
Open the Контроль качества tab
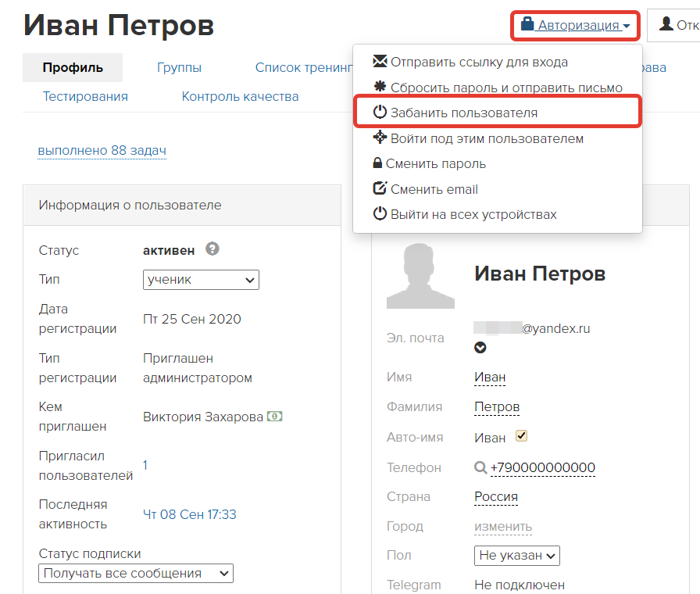[x=240, y=96]
